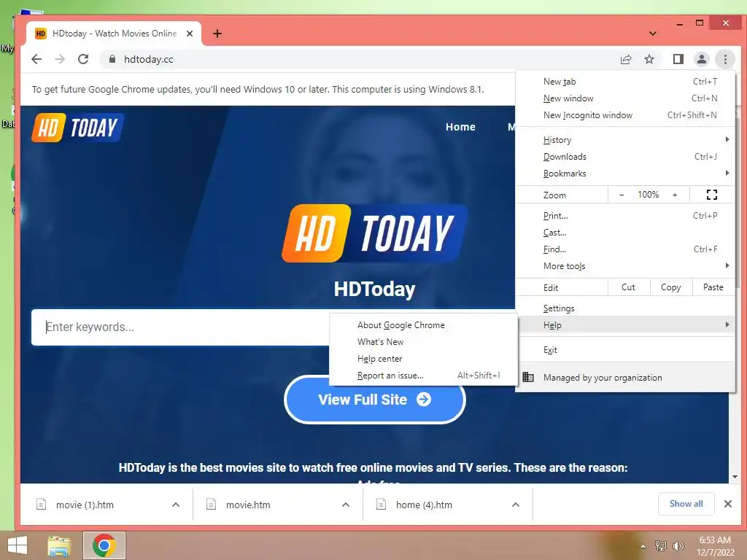Click Chrome icon in taskbar
The image size is (747, 560).
tap(104, 545)
